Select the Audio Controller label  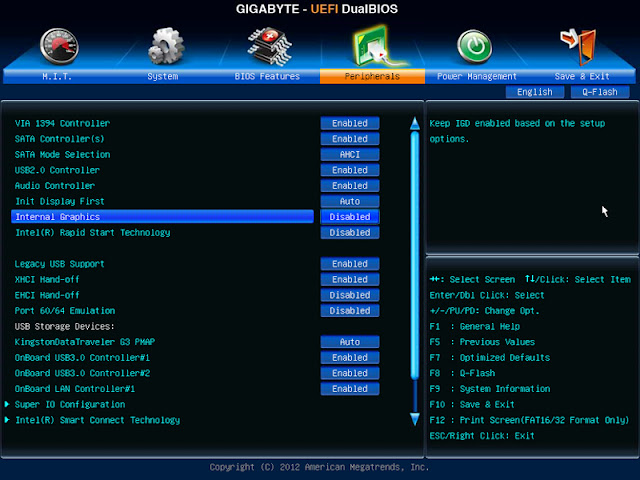click(x=55, y=186)
